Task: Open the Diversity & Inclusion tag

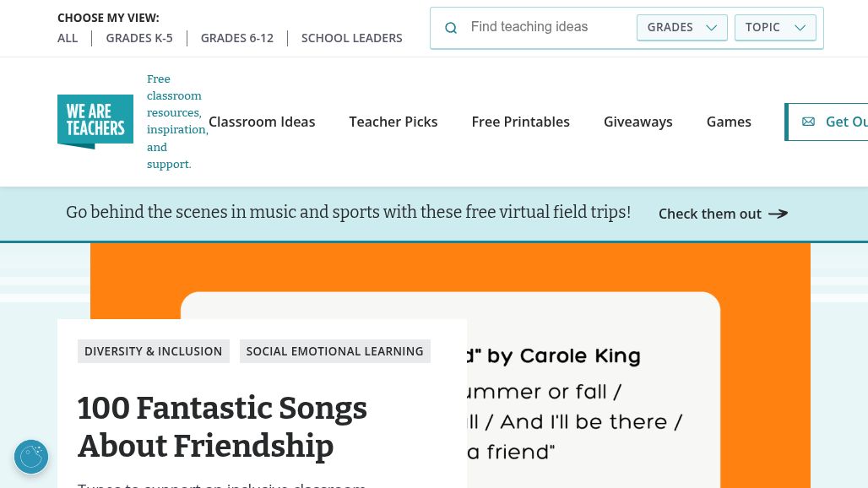Action: click(x=154, y=351)
